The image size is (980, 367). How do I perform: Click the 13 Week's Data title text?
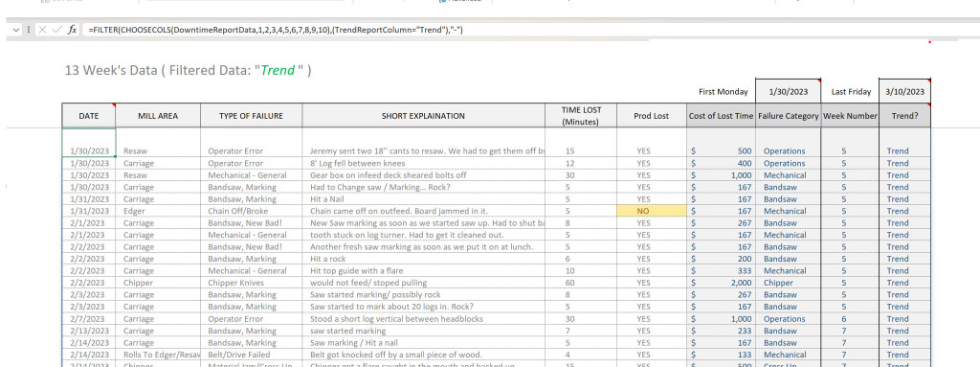[x=189, y=70]
